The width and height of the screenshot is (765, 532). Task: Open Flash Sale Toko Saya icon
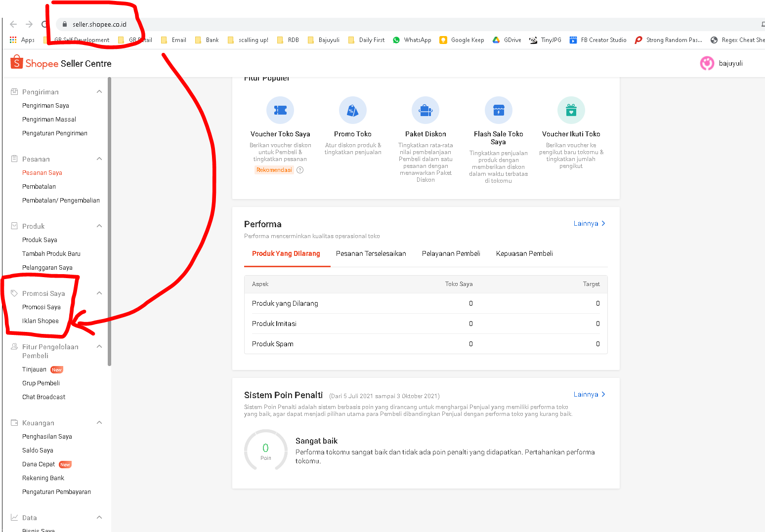pyautogui.click(x=499, y=110)
